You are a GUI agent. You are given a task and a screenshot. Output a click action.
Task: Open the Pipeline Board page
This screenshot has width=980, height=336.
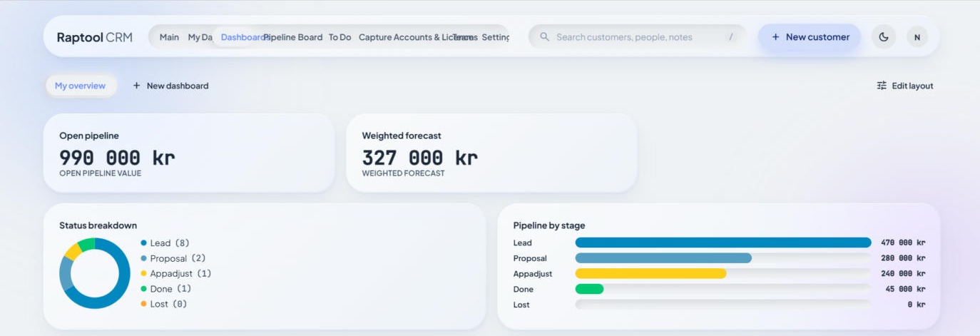click(293, 37)
